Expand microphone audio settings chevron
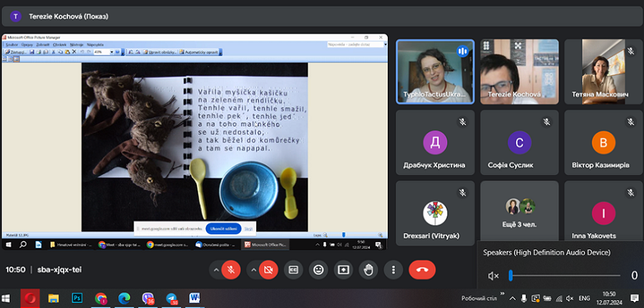The width and height of the screenshot is (644, 308). pos(215,270)
